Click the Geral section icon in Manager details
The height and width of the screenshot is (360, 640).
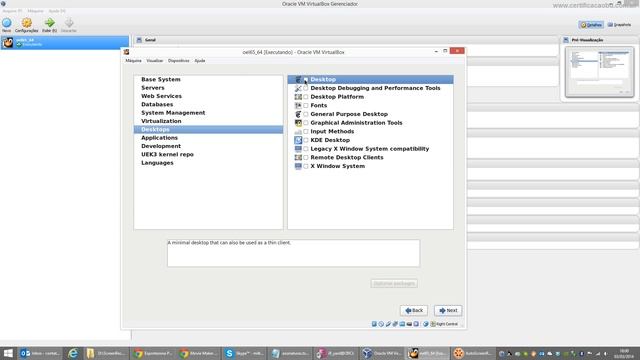point(139,40)
